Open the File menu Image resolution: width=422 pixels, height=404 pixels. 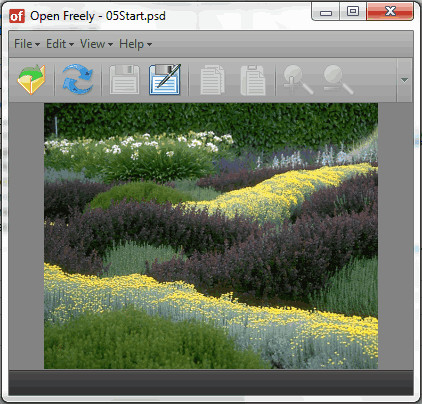(27, 44)
